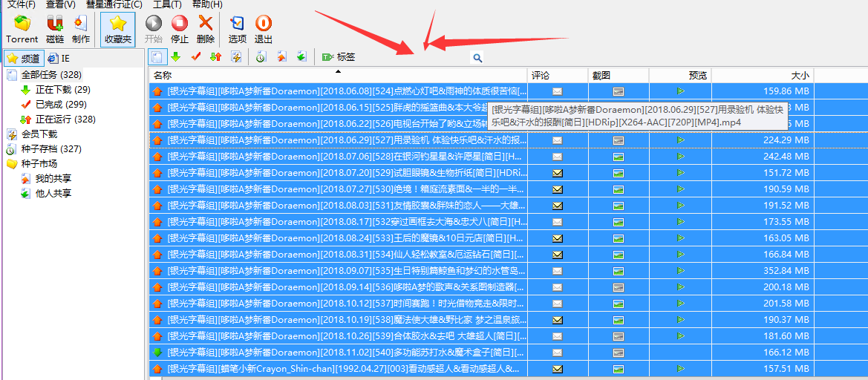
Task: Click the search magnifier icon
Action: tap(477, 57)
